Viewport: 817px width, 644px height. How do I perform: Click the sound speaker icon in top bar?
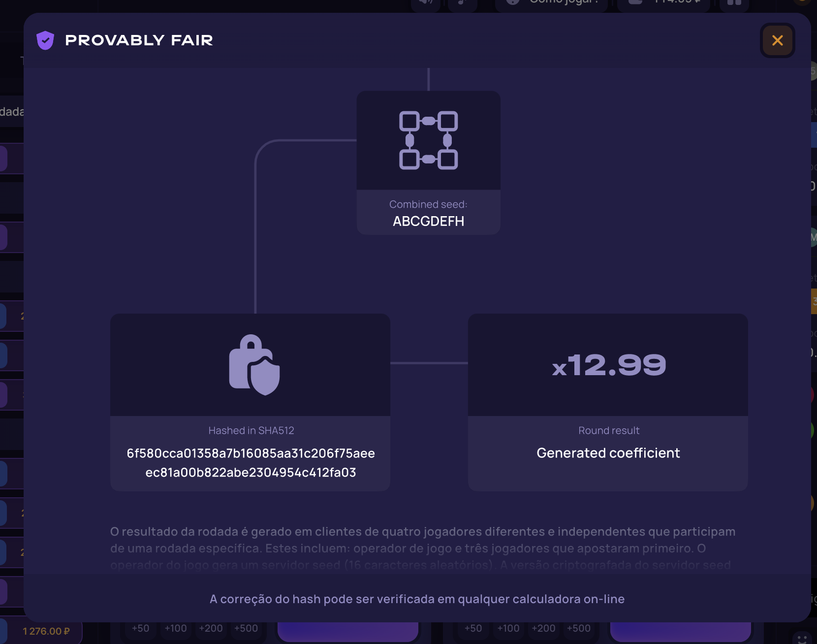[425, 3]
